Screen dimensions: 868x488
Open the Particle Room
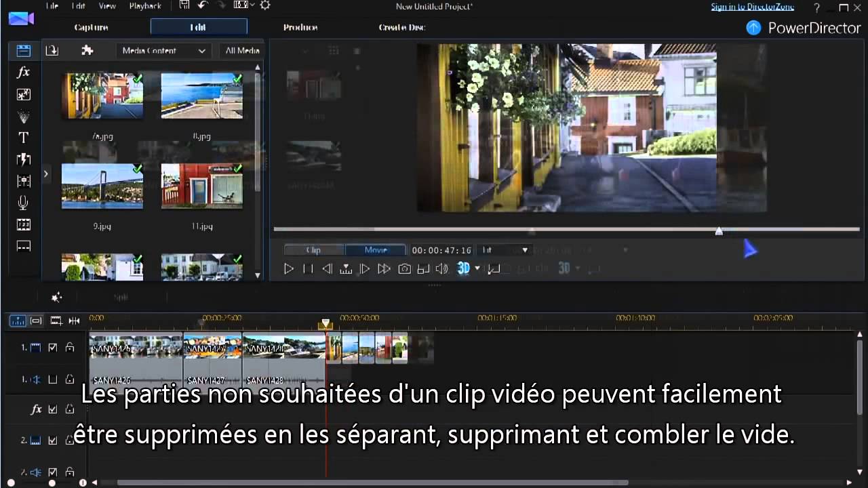pos(24,117)
